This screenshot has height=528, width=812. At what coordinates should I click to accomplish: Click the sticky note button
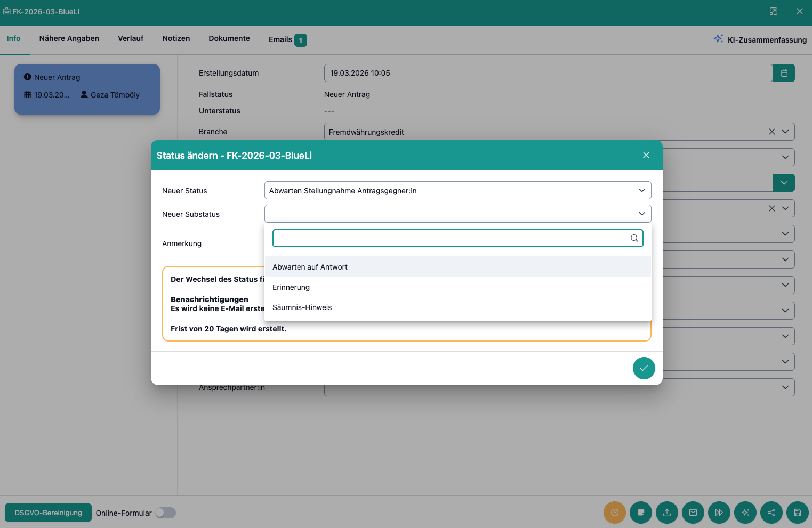(640, 513)
